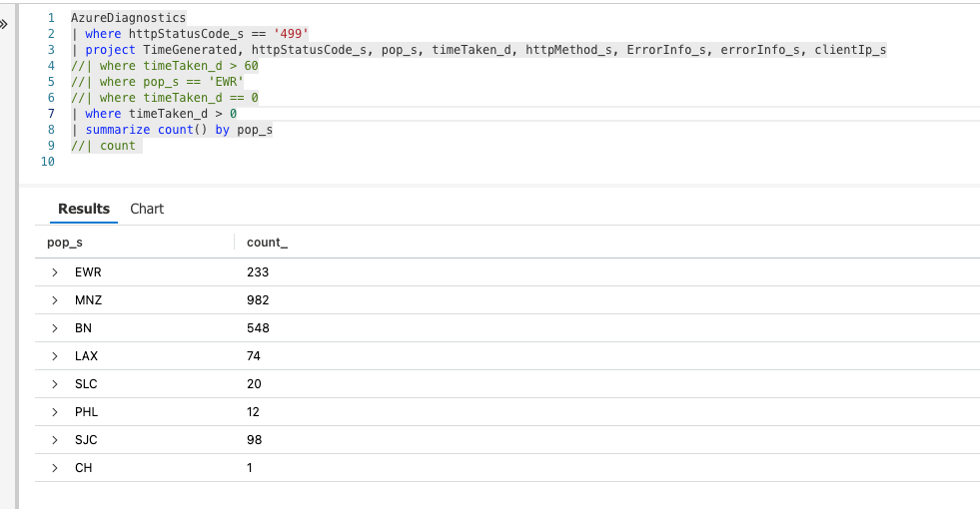Click the count value 12

[x=253, y=412]
